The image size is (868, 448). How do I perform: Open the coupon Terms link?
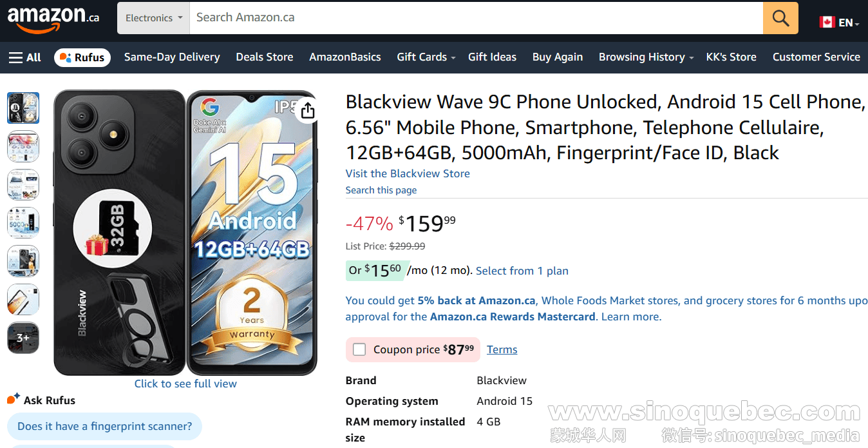point(502,349)
